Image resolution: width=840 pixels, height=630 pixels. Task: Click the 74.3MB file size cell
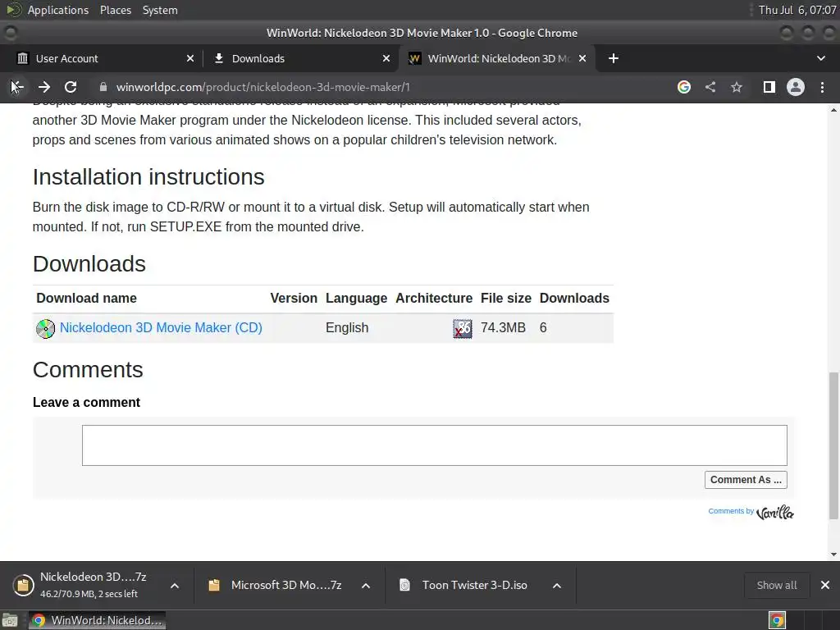pyautogui.click(x=503, y=327)
